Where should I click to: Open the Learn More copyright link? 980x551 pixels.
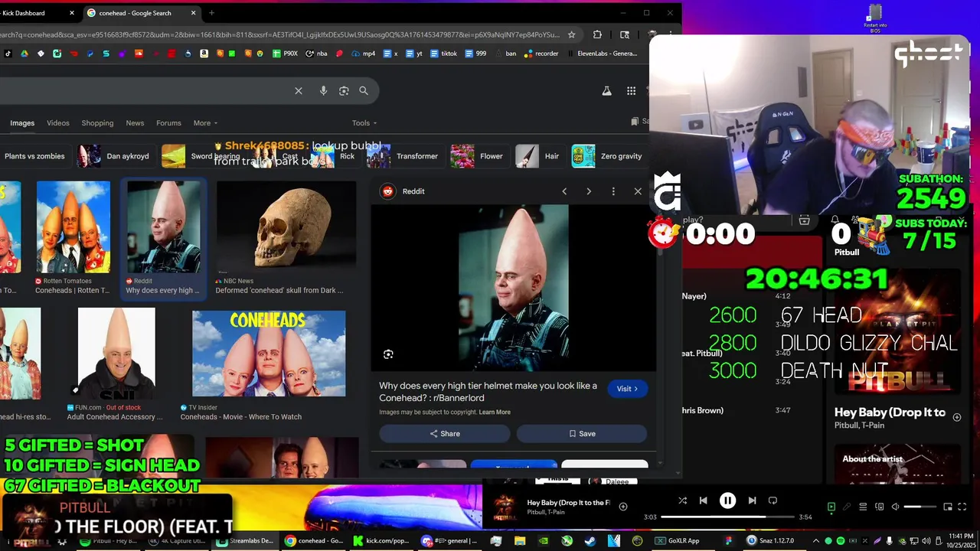tap(495, 412)
